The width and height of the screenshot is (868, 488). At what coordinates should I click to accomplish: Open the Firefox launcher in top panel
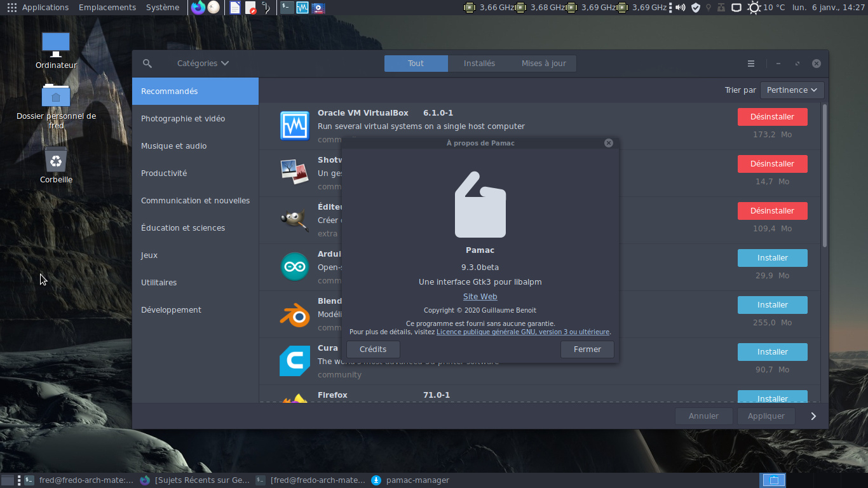click(198, 8)
